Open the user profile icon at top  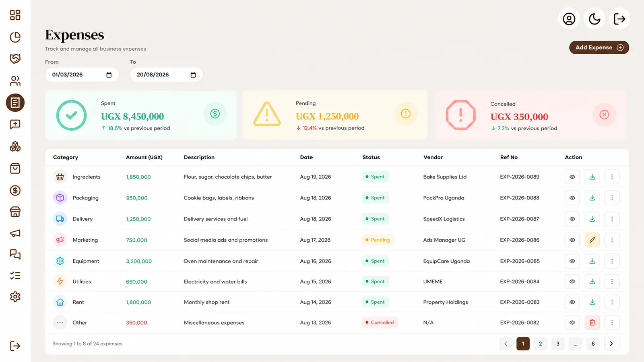coord(569,19)
